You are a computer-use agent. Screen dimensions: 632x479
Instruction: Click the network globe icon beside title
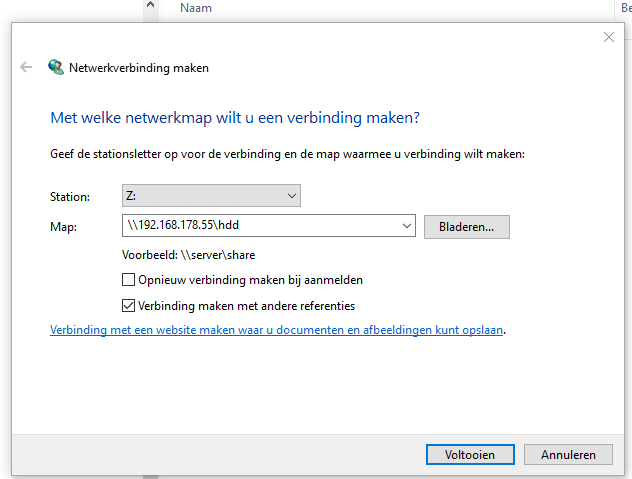(56, 67)
